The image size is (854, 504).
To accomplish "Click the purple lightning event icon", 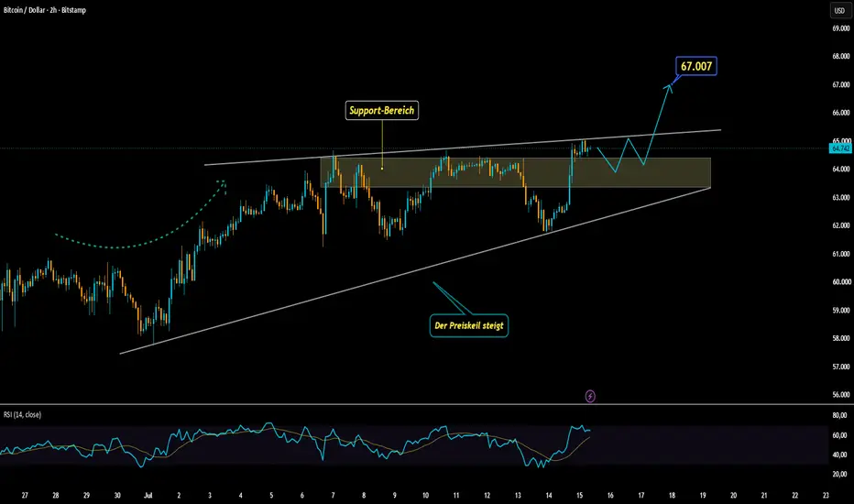I will tap(590, 396).
